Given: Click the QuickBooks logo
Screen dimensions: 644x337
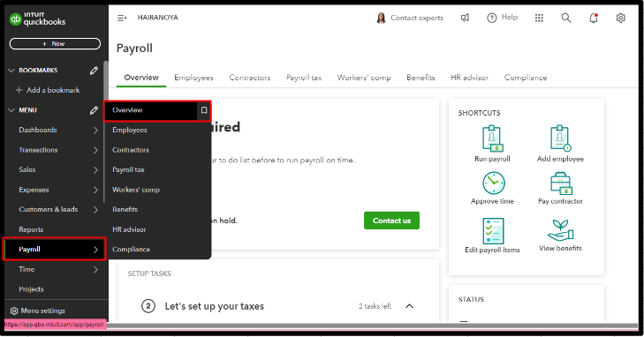Looking at the screenshot, I should [x=37, y=19].
